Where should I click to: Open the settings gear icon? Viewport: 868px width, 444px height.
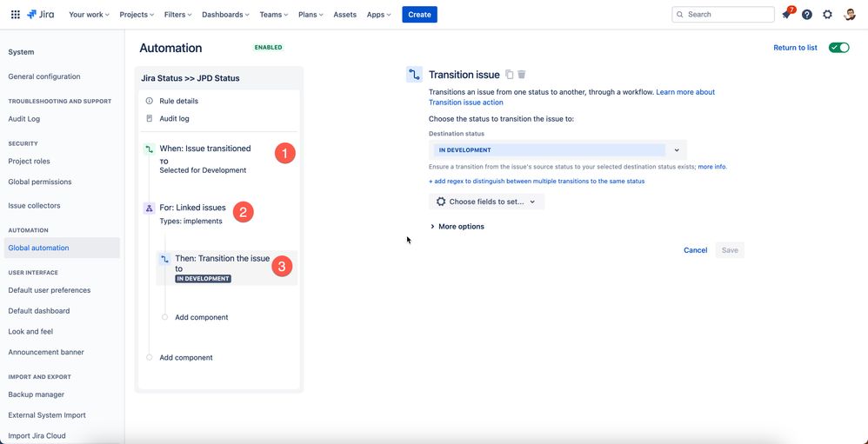tap(827, 15)
